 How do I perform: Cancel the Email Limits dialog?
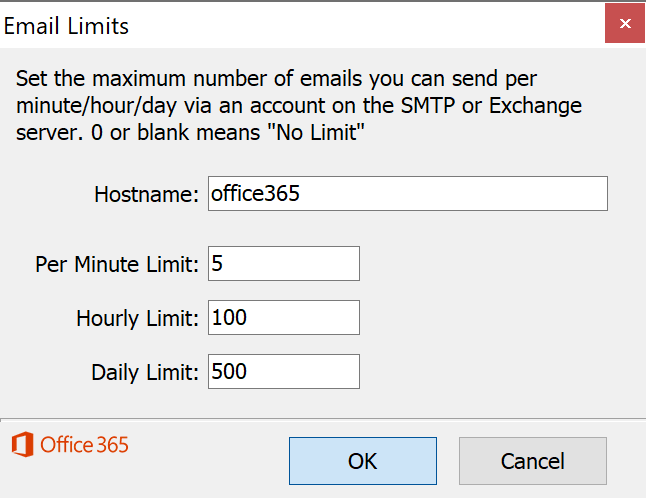[x=533, y=461]
